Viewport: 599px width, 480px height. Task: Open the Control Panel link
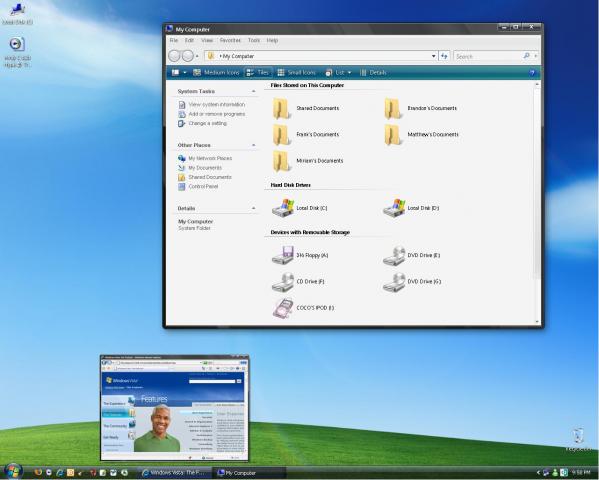pos(203,186)
